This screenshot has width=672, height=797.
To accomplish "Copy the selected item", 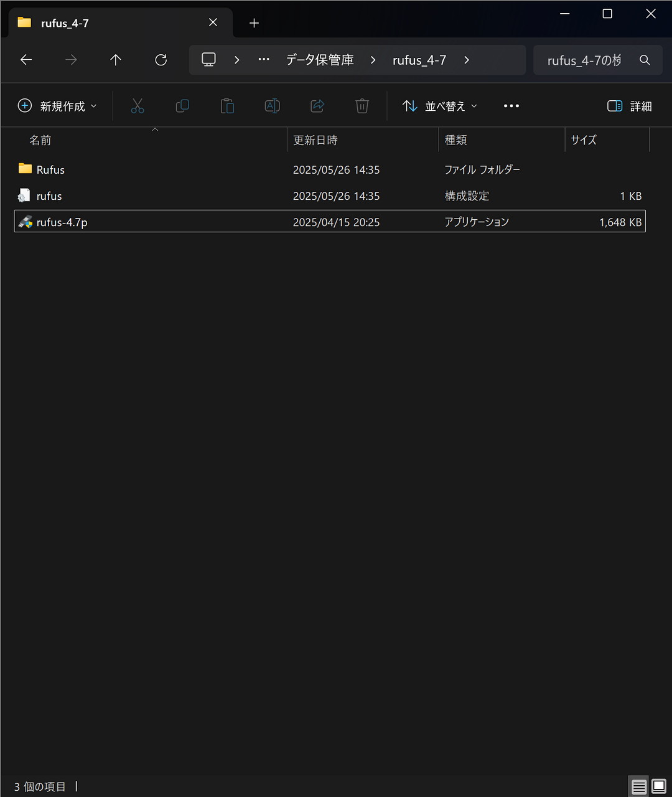I will 182,106.
